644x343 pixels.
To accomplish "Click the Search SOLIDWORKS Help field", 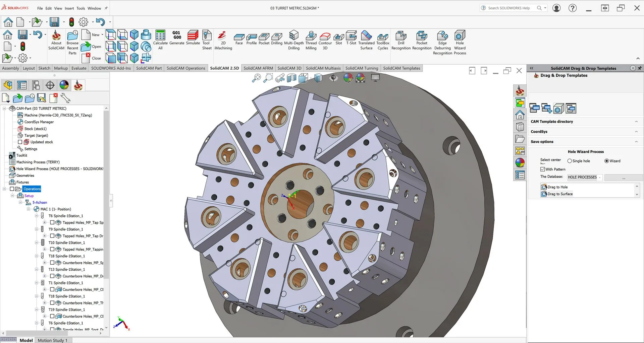I will (509, 8).
